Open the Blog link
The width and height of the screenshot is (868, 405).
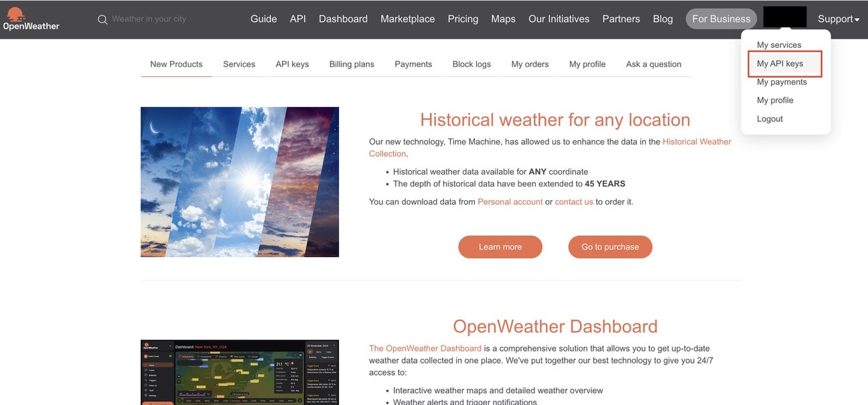tap(662, 19)
